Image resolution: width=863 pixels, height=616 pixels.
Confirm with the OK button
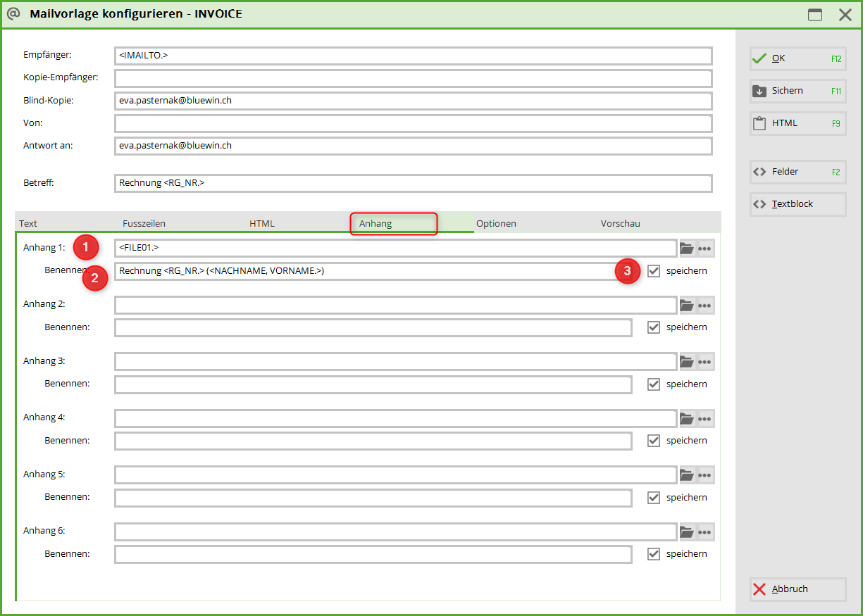(797, 59)
